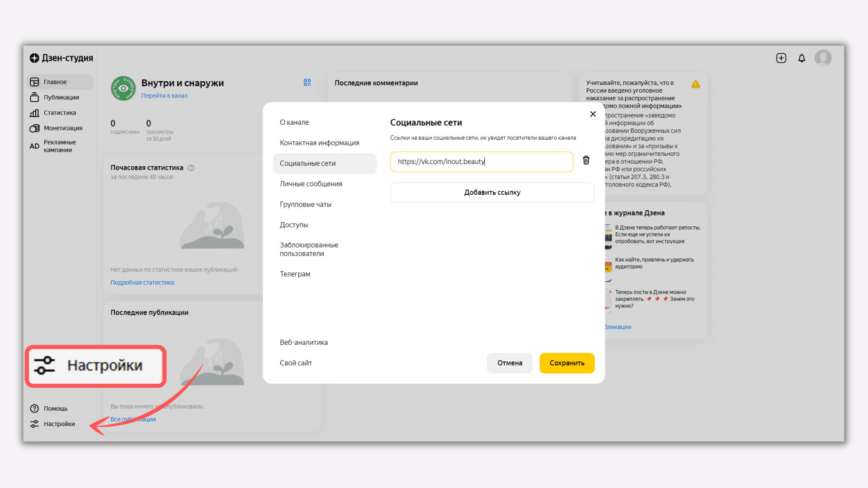Open Помощь in the sidebar
This screenshot has height=488, width=868.
[55, 408]
